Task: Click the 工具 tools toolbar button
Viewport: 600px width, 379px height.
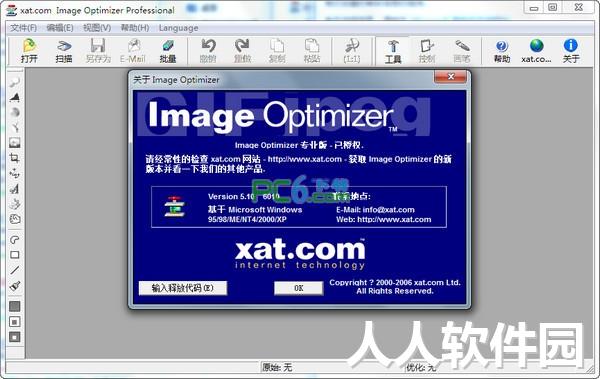Action: point(393,51)
